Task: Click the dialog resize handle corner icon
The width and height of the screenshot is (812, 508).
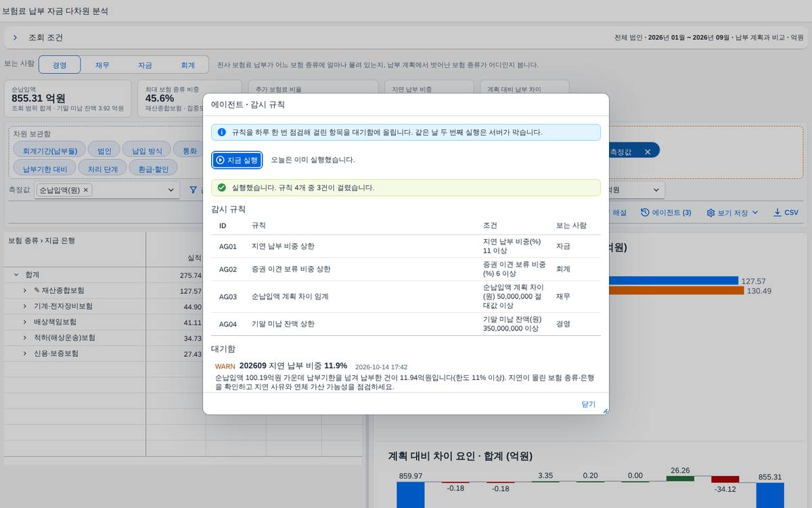Action: click(605, 410)
